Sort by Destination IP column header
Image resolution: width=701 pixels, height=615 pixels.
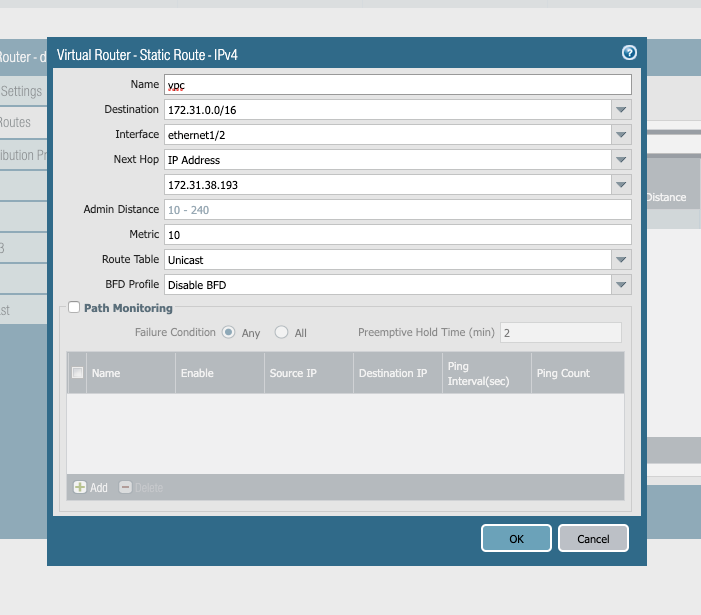[393, 373]
